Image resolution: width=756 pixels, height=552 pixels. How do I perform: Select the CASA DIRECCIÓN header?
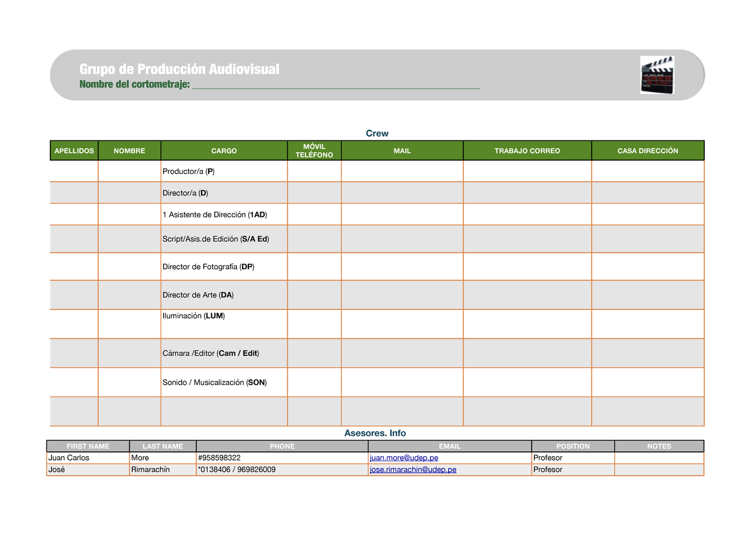tap(648, 150)
